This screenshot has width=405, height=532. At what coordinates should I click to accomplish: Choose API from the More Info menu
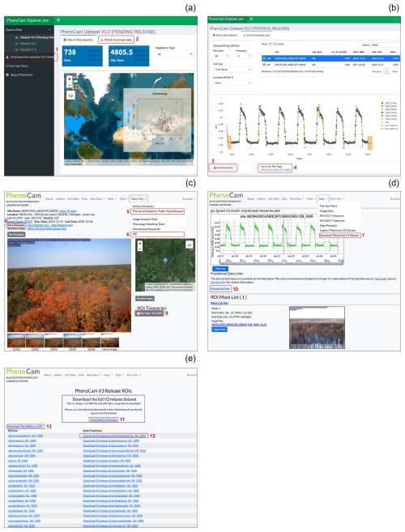coord(158,234)
